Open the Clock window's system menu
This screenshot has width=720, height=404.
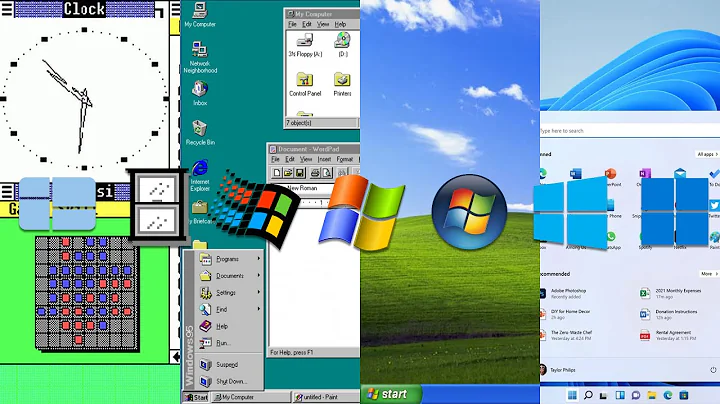6,9
